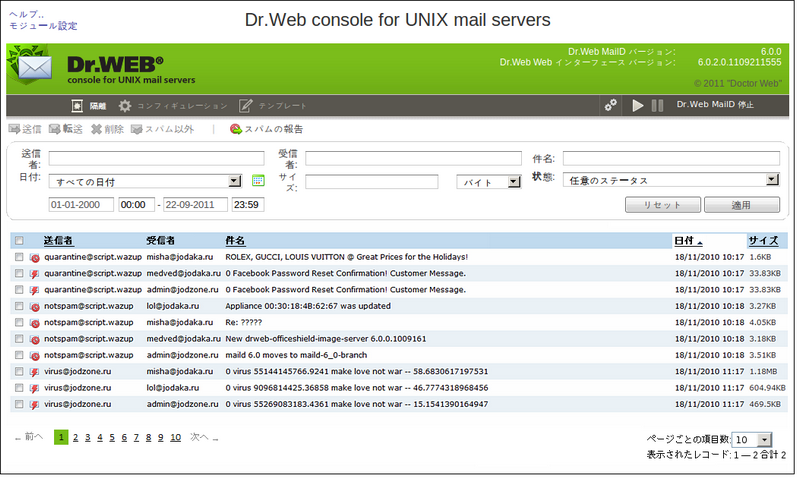Click virus icon on 9096814425.36858 row
The height and width of the screenshot is (479, 800).
click(x=35, y=388)
